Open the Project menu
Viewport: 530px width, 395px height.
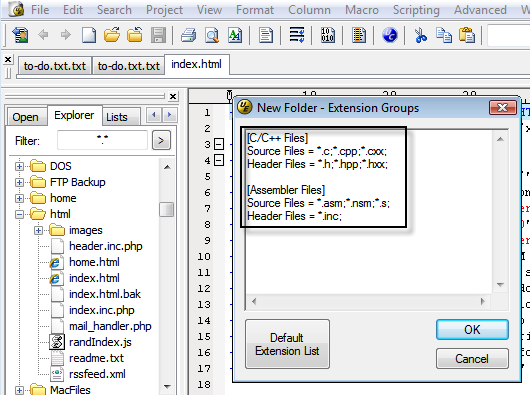(x=164, y=10)
